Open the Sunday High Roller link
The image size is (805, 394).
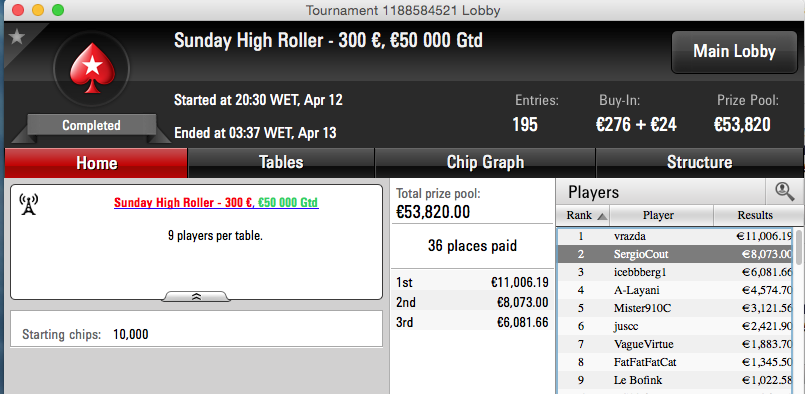coord(216,203)
